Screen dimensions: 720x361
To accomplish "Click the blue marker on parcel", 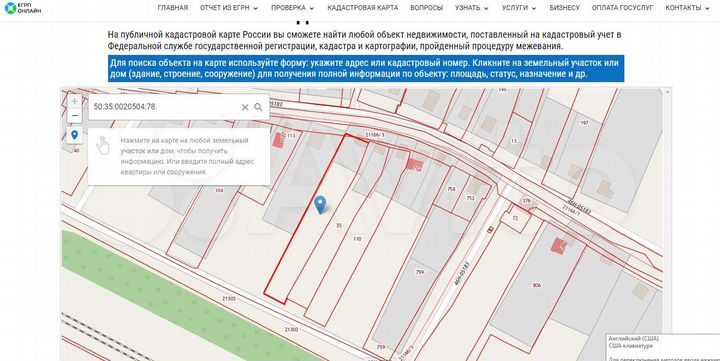I will pyautogui.click(x=320, y=204).
